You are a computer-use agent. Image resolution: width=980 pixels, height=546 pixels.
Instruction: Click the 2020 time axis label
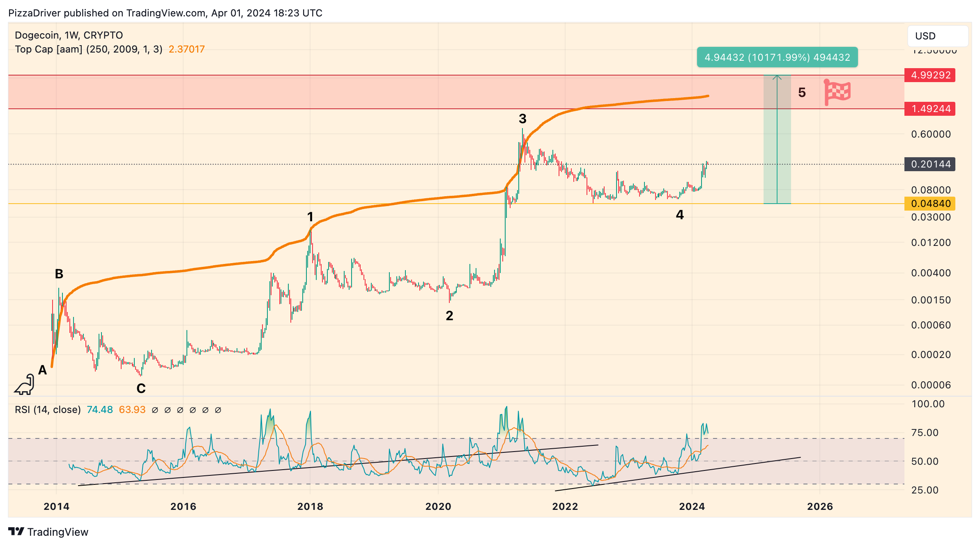click(438, 507)
